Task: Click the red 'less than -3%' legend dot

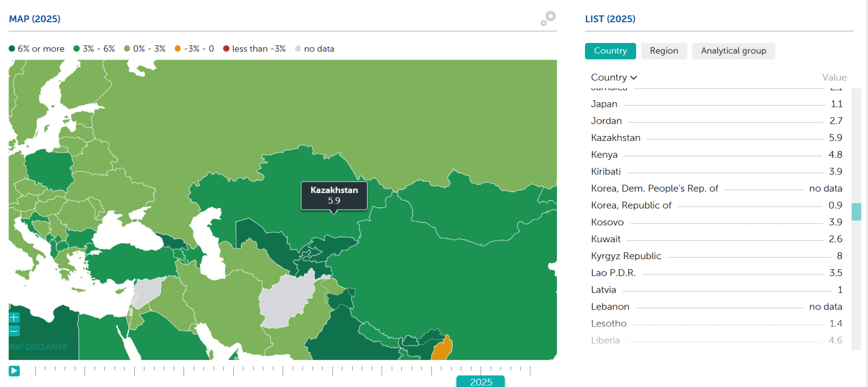Action: [226, 49]
